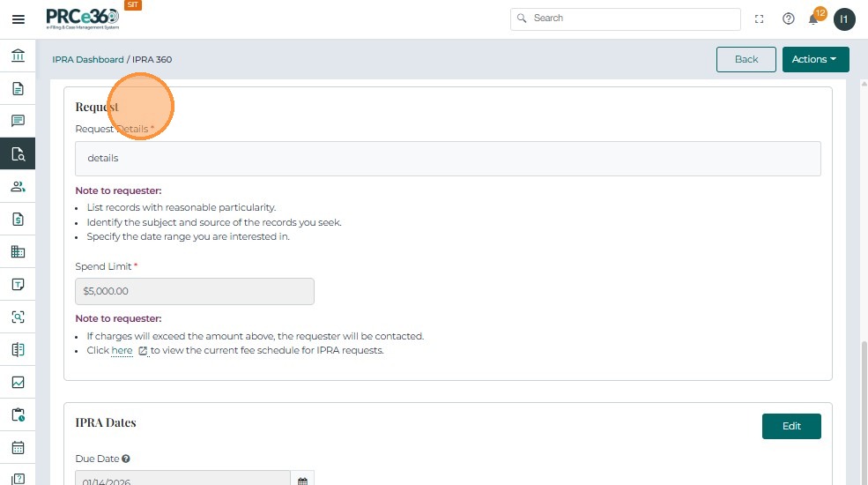Click the Request Details text field

click(448, 159)
